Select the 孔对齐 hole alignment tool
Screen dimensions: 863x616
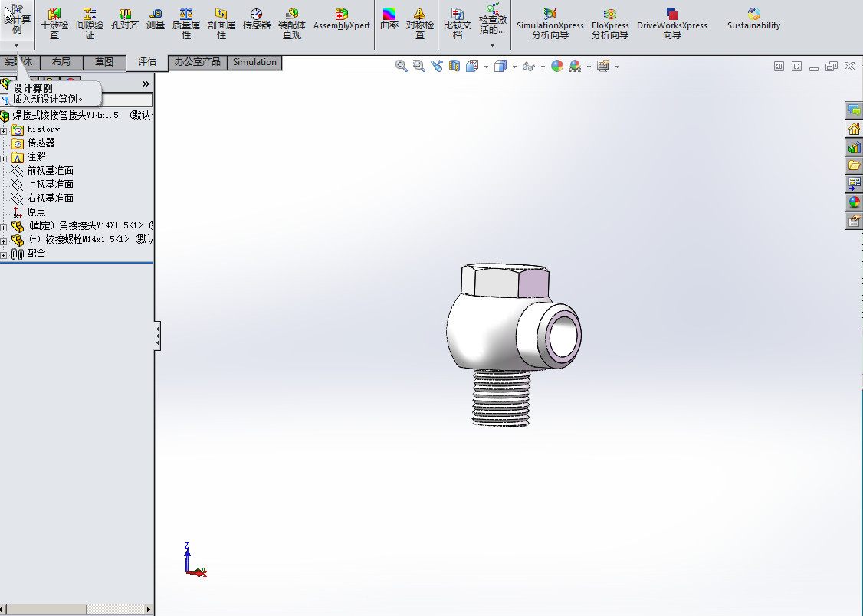click(125, 19)
